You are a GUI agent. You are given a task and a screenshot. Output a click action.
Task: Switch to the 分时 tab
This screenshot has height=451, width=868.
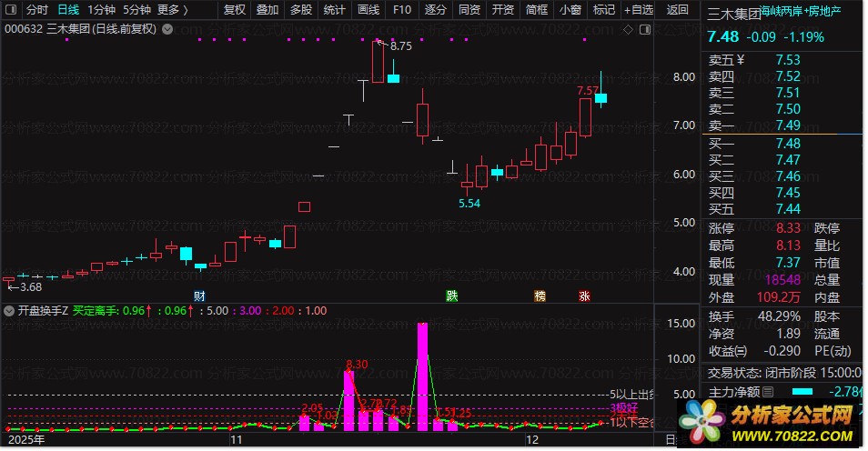[x=37, y=10]
